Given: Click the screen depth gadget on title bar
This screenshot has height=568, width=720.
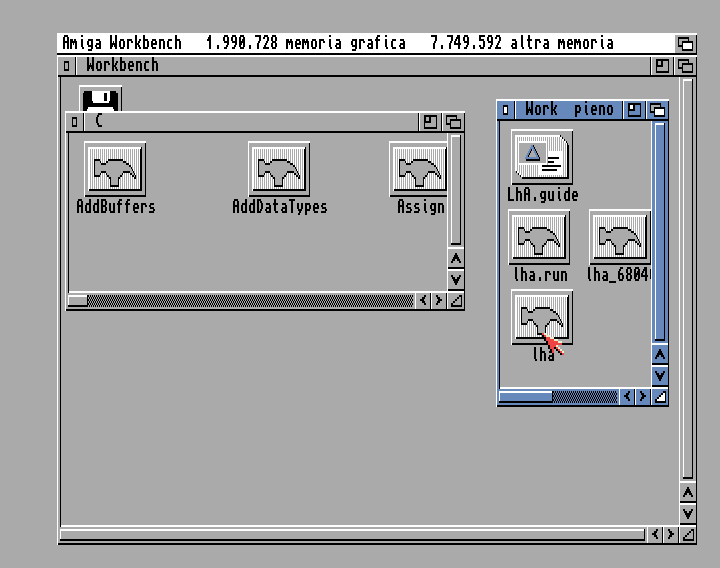Looking at the screenshot, I should (x=686, y=44).
